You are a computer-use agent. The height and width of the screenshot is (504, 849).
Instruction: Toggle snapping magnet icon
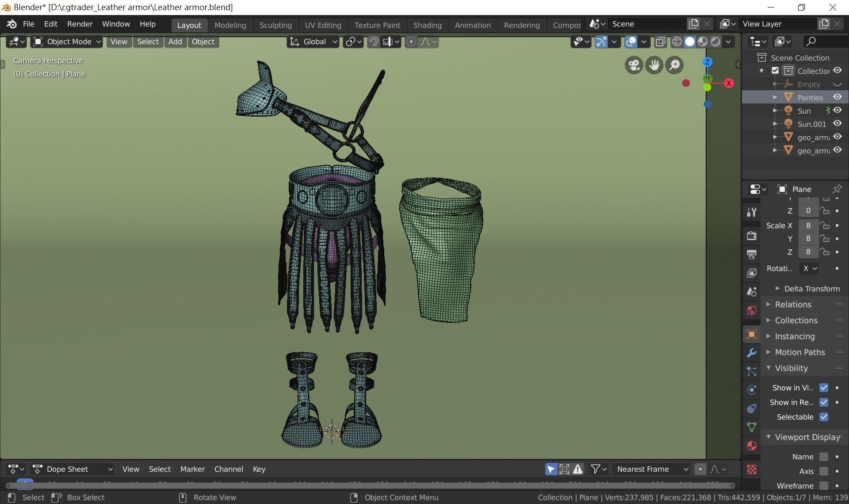click(x=374, y=42)
